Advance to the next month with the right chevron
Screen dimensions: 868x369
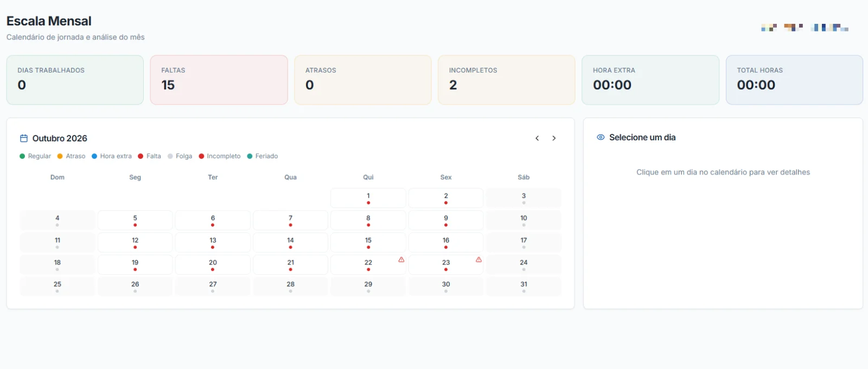click(x=554, y=138)
